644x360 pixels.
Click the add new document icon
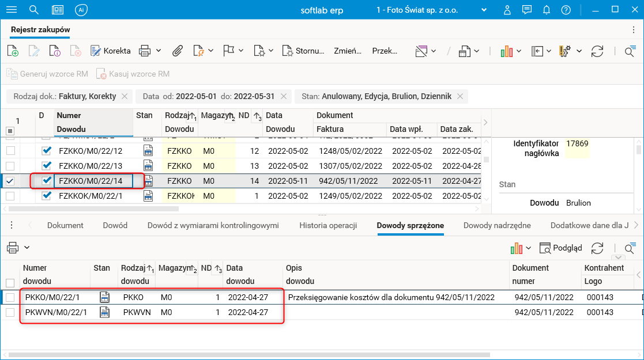point(13,51)
